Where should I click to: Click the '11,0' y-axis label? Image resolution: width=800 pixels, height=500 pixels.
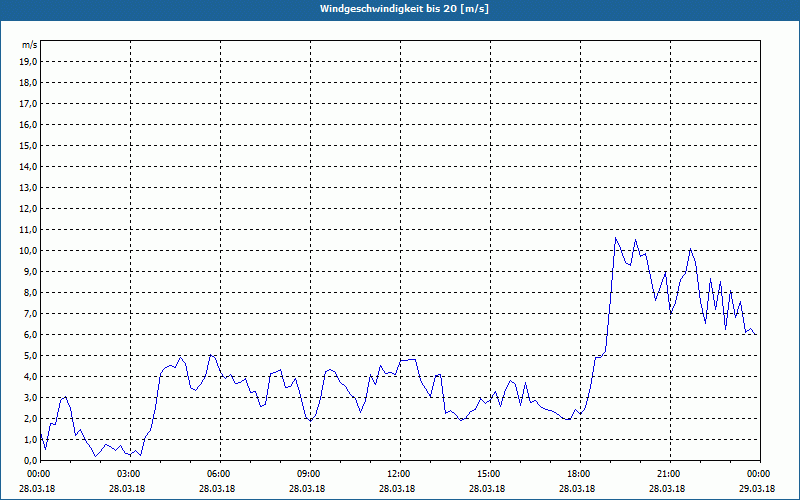(30, 230)
